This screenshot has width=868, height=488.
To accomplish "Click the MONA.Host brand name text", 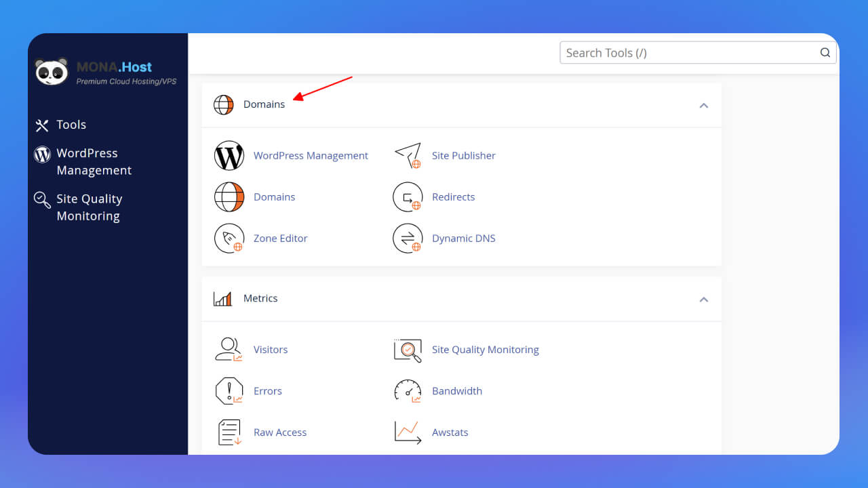I will point(114,67).
